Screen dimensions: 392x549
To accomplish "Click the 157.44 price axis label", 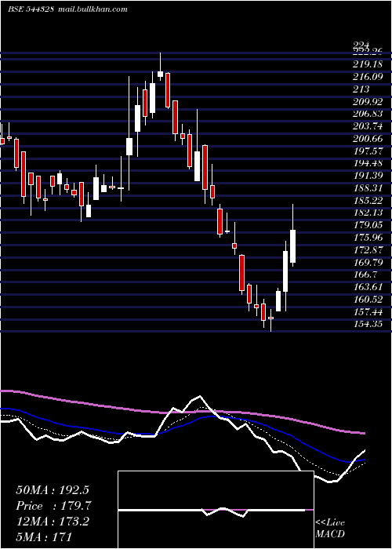I will coord(368,311).
